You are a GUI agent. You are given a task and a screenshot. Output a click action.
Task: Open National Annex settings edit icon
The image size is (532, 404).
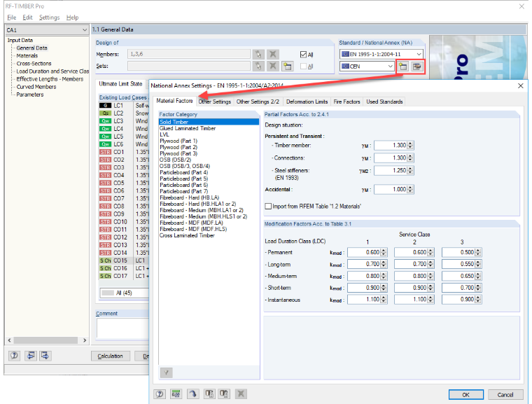pos(417,67)
